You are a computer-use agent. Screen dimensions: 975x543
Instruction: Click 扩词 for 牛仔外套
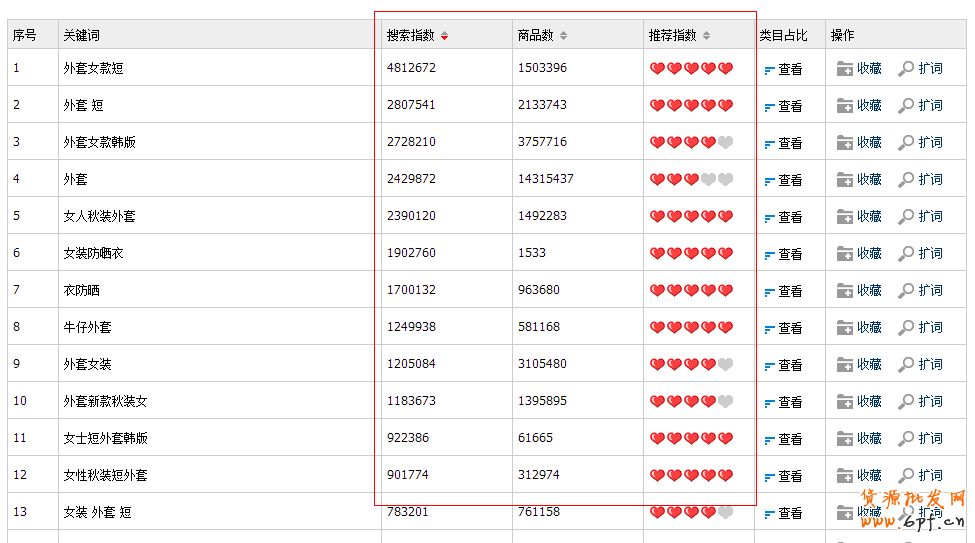[929, 328]
